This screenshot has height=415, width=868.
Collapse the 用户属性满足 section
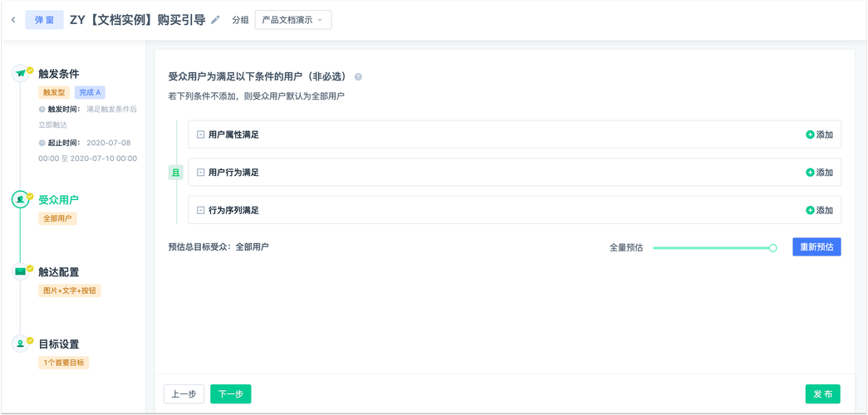[200, 134]
